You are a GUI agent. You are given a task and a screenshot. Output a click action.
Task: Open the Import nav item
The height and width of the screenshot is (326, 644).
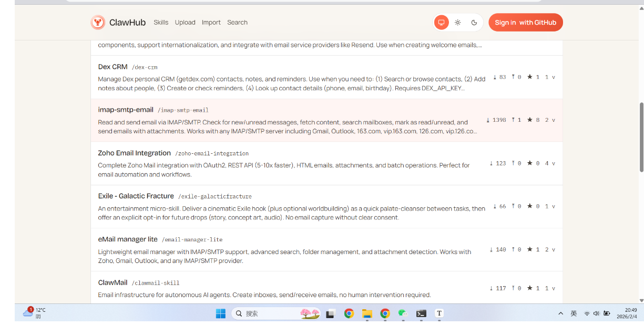tap(211, 23)
